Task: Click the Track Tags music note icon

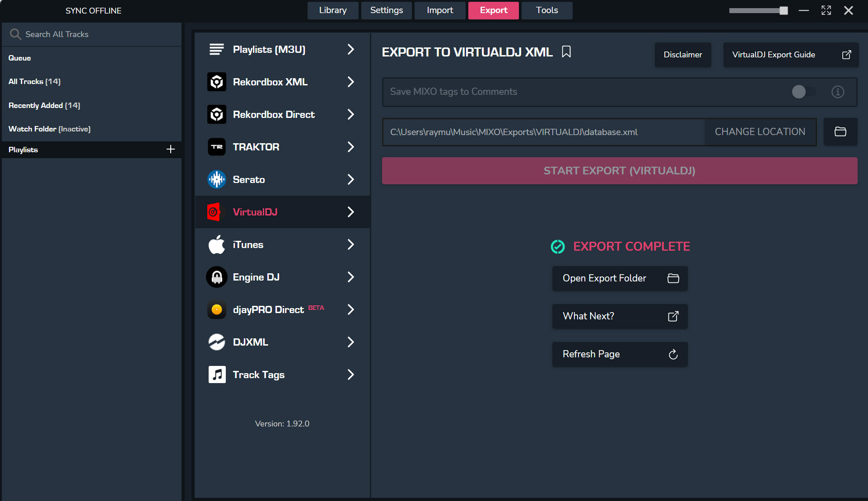Action: pyautogui.click(x=217, y=375)
